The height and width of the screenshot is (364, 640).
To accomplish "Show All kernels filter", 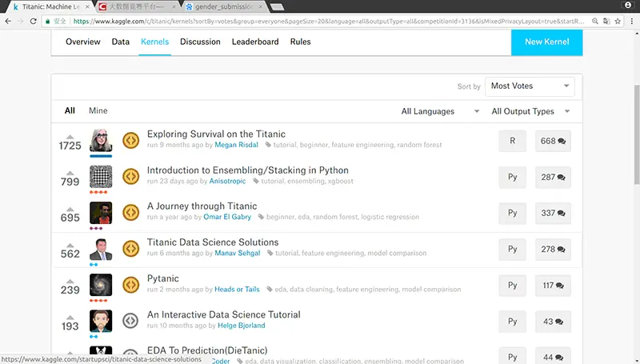I will 70,110.
